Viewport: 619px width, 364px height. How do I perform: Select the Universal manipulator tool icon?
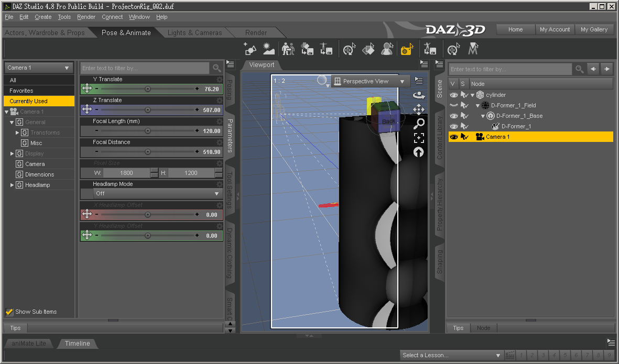349,49
